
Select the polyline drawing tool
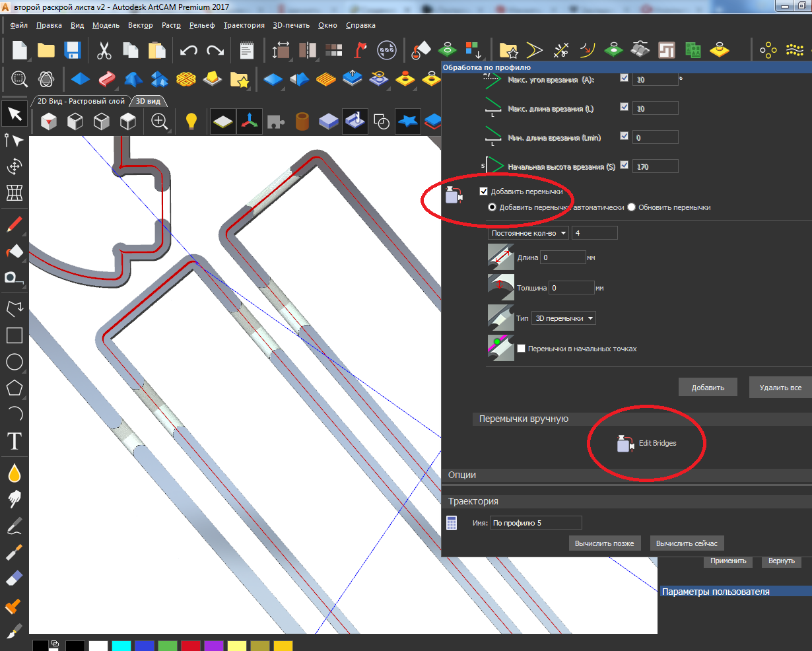15,308
